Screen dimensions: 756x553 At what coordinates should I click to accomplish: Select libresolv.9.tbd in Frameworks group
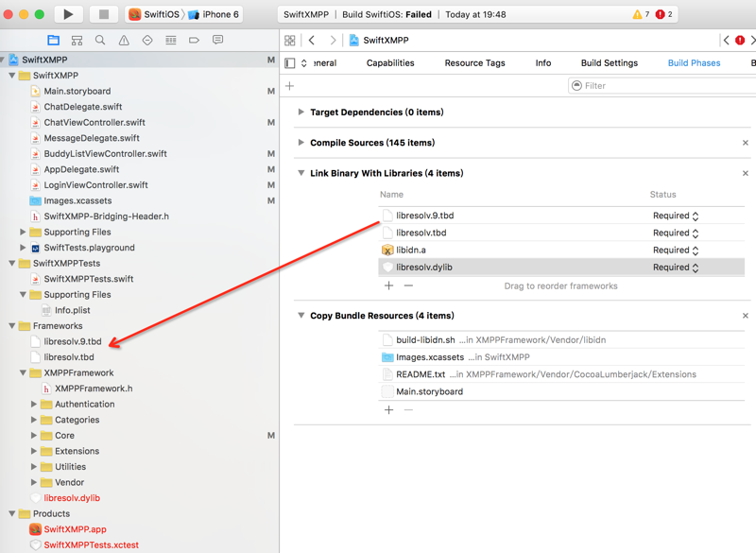click(x=73, y=341)
